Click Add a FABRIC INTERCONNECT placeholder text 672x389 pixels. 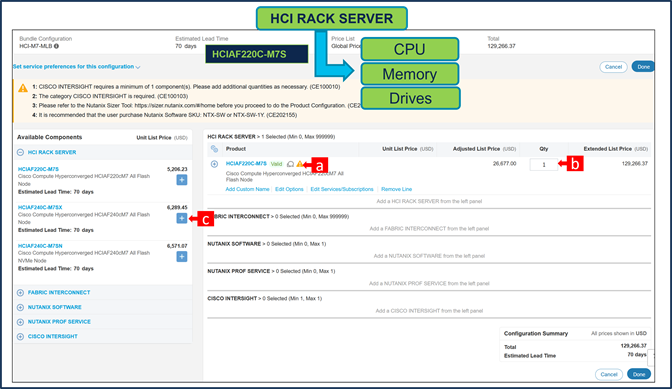pos(429,229)
